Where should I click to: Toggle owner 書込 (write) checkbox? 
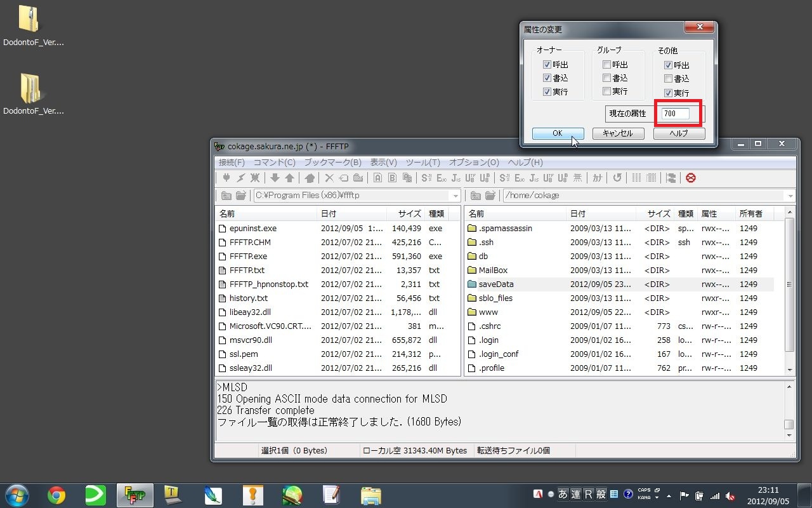(547, 78)
